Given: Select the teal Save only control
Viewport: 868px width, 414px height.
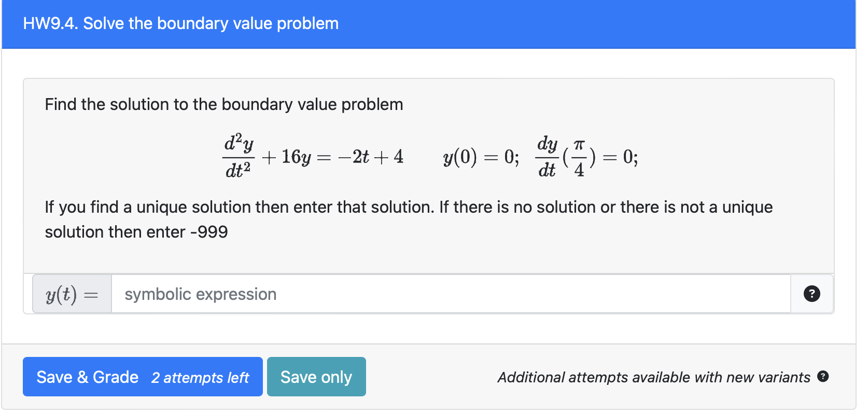Looking at the screenshot, I should point(316,377).
